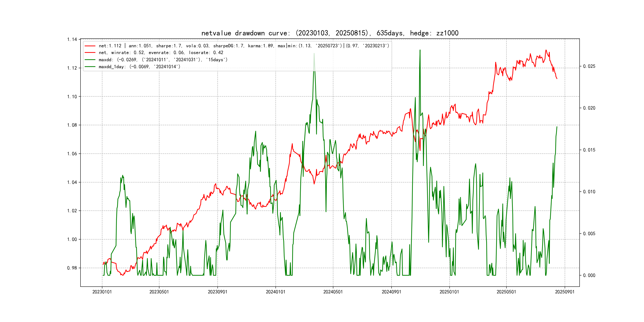Screen dimensions: 644x322
Task: Click the 20230501 x-axis date label
Action: click(x=159, y=292)
